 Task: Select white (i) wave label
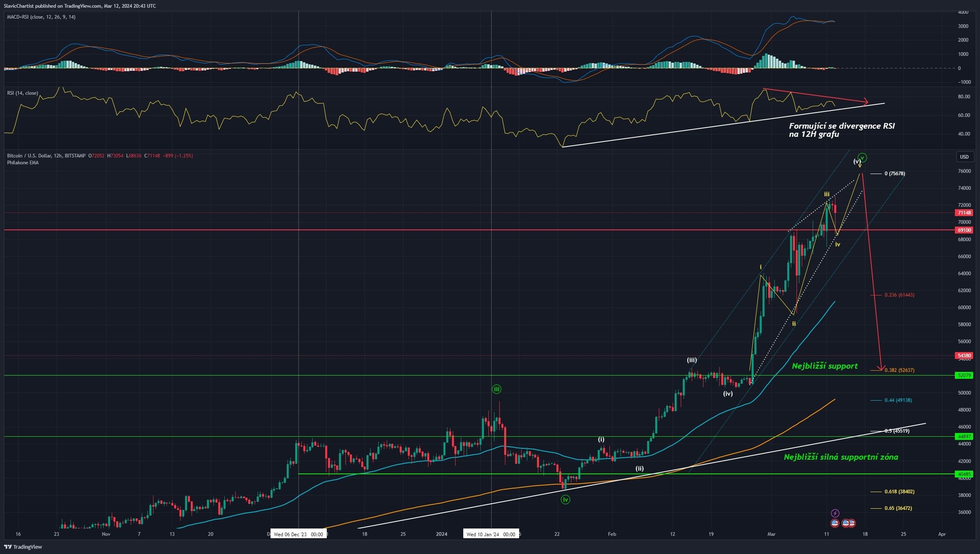pyautogui.click(x=601, y=439)
